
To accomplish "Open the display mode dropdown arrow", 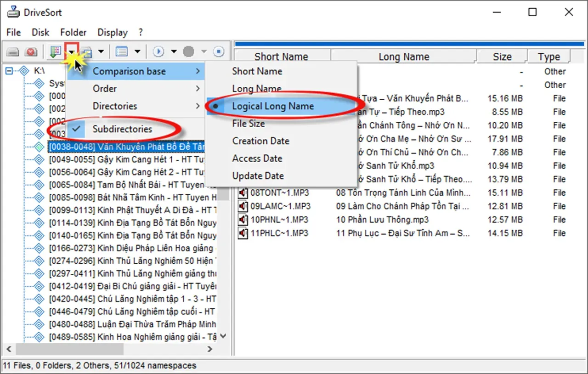I will pyautogui.click(x=137, y=51).
